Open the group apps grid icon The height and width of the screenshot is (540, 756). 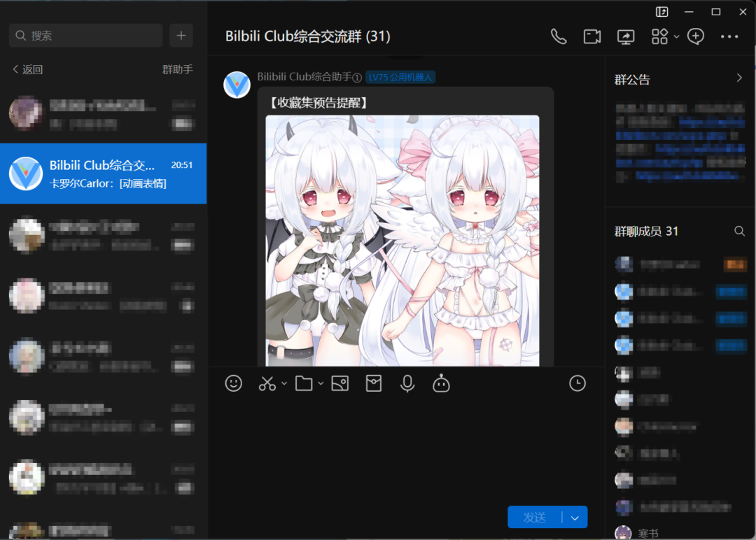coord(659,36)
